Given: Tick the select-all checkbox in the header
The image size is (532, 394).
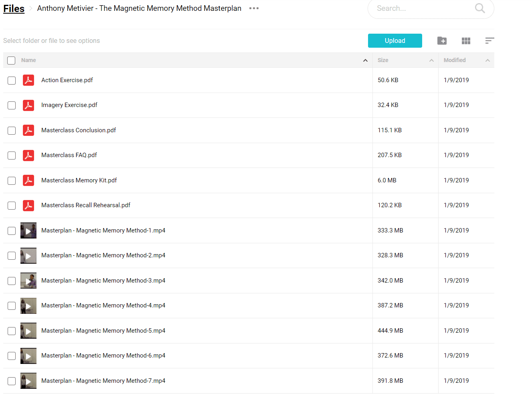Looking at the screenshot, I should click(11, 61).
